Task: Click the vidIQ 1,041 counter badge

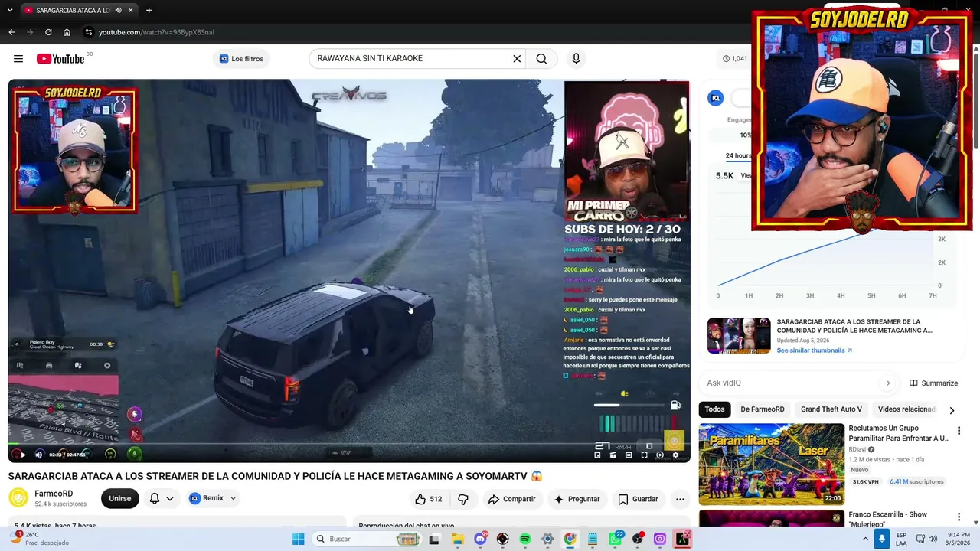Action: pyautogui.click(x=735, y=59)
